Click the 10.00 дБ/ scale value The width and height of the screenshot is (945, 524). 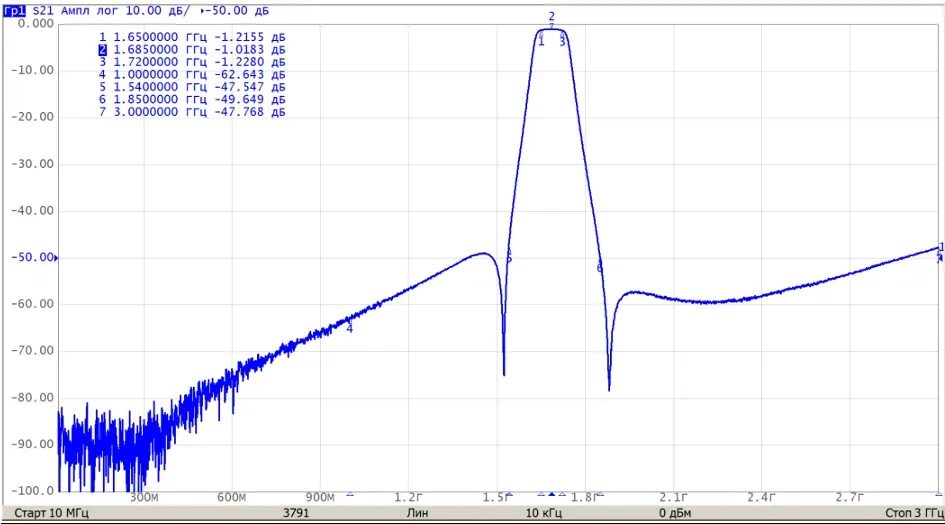point(157,11)
